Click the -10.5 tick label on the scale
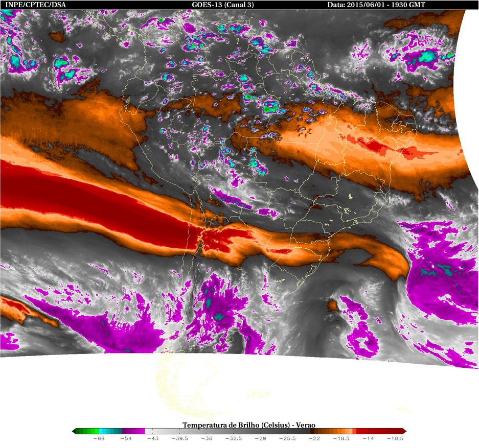479x448 pixels. 395,438
